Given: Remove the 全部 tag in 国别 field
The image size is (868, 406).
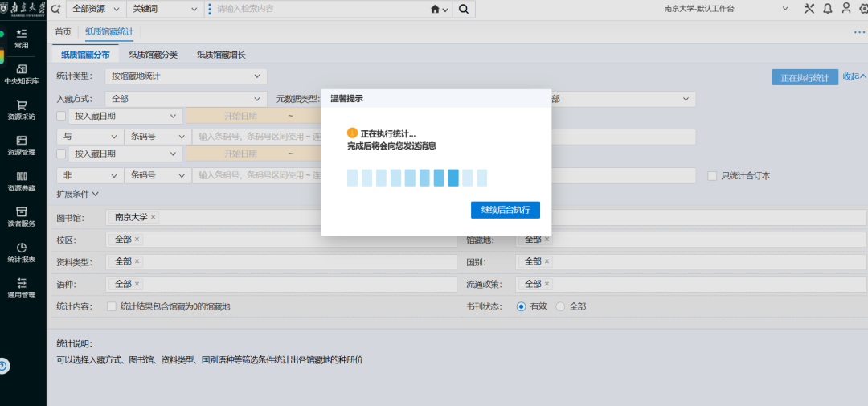Looking at the screenshot, I should [547, 261].
